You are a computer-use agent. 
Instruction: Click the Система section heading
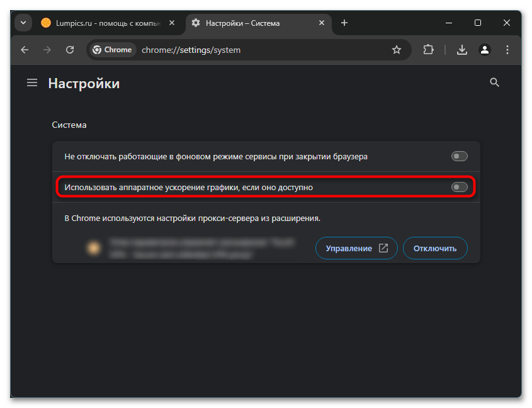(69, 125)
